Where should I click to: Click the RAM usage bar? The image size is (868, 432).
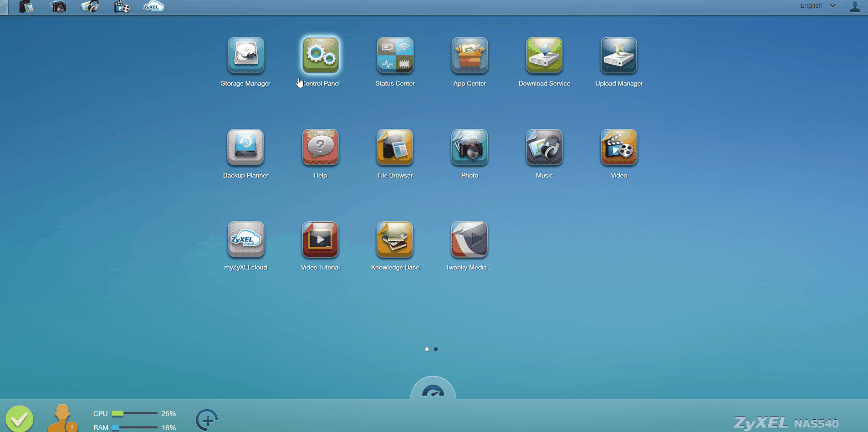coord(135,427)
